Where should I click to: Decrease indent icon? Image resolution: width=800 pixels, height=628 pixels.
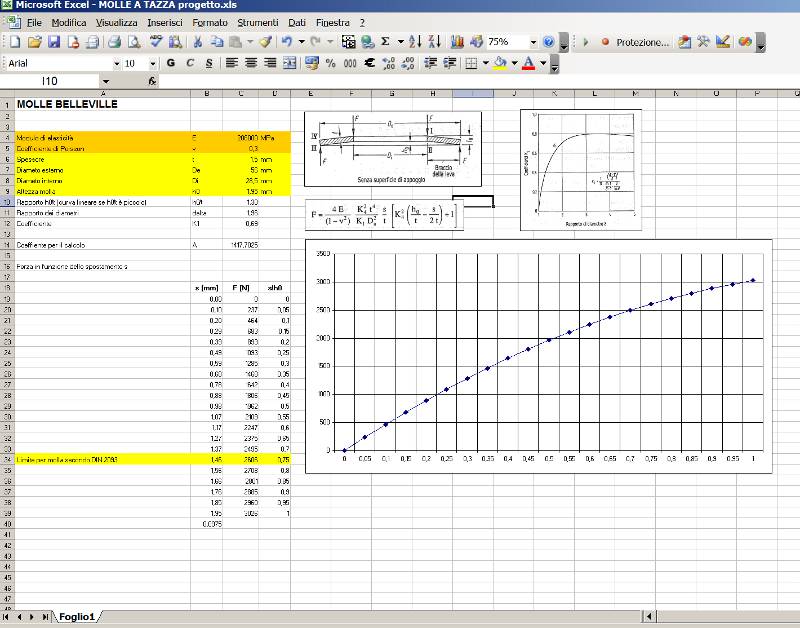(431, 63)
